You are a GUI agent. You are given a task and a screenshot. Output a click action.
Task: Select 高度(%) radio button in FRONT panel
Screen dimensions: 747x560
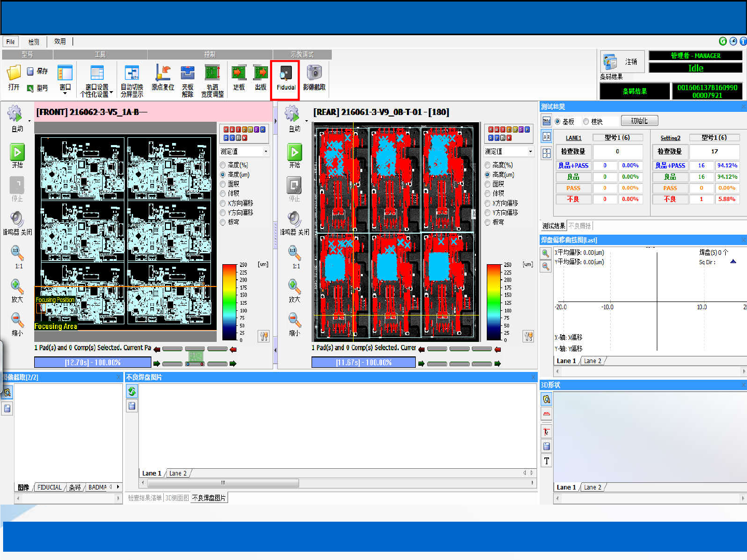pyautogui.click(x=223, y=165)
